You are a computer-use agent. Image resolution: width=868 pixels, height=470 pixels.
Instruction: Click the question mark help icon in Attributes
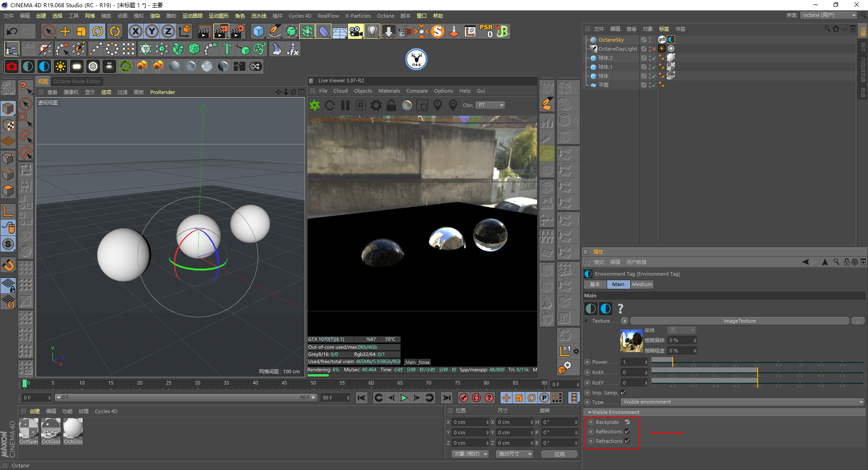tap(620, 309)
